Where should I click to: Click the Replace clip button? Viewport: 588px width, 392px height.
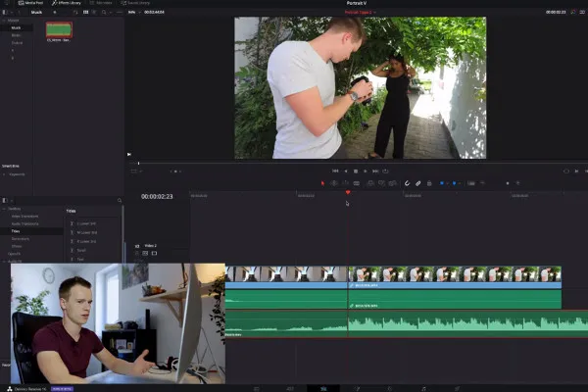393,183
